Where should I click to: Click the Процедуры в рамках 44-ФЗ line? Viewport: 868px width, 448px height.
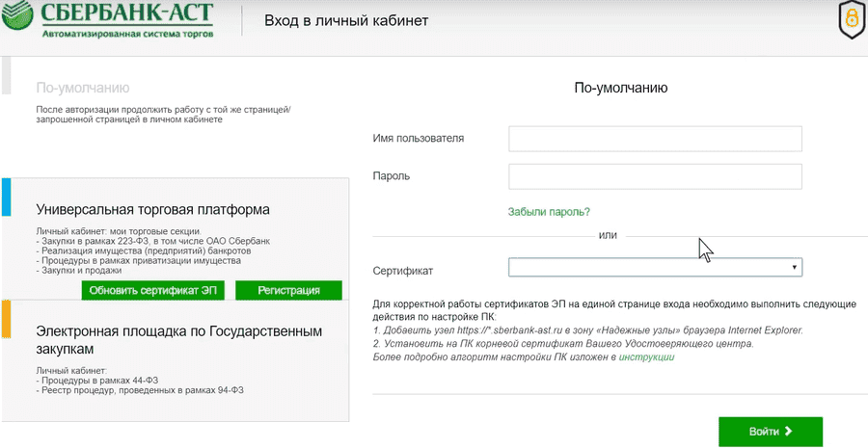pyautogui.click(x=96, y=382)
